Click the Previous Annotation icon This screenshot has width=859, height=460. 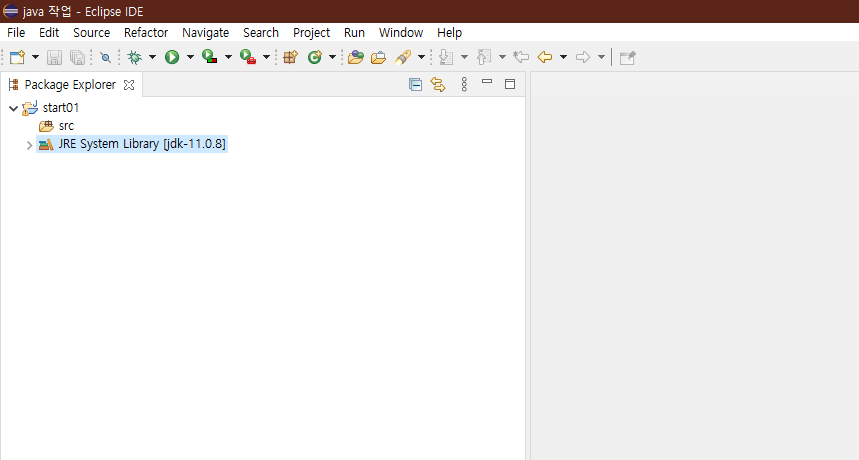(484, 57)
